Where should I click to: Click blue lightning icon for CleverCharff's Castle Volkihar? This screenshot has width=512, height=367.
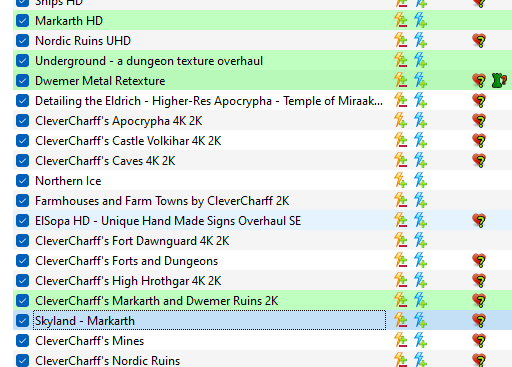(x=420, y=140)
